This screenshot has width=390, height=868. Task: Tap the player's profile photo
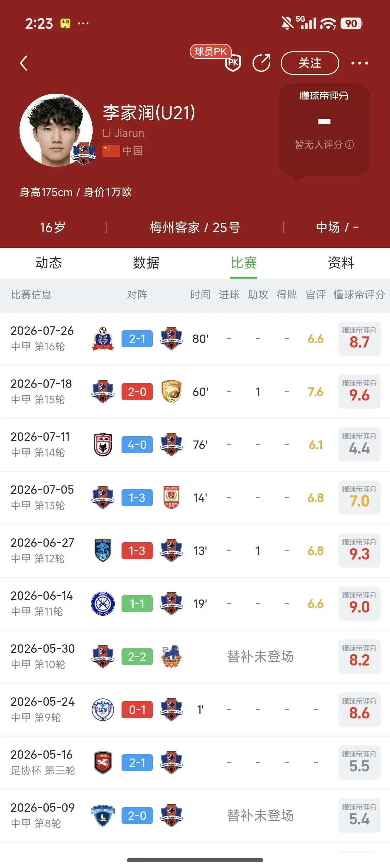pyautogui.click(x=56, y=130)
